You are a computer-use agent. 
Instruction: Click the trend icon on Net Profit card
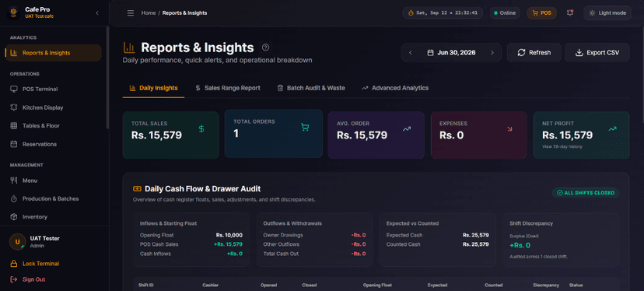[612, 129]
